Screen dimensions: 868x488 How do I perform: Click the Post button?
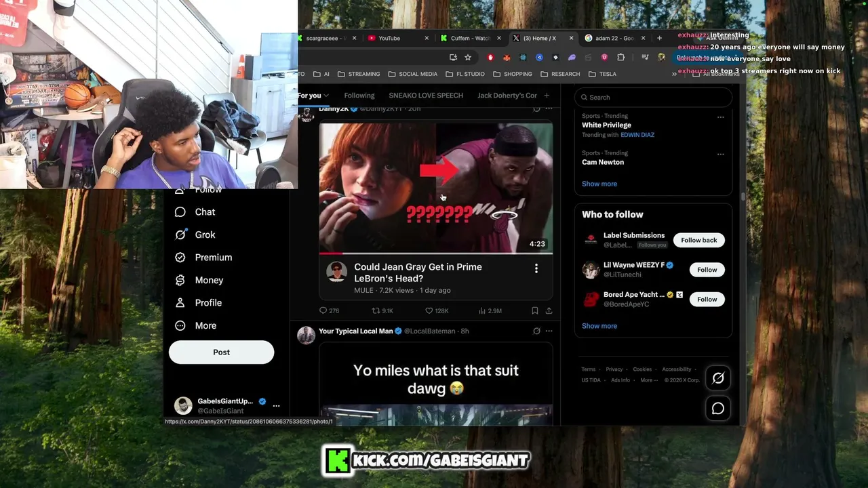[221, 352]
